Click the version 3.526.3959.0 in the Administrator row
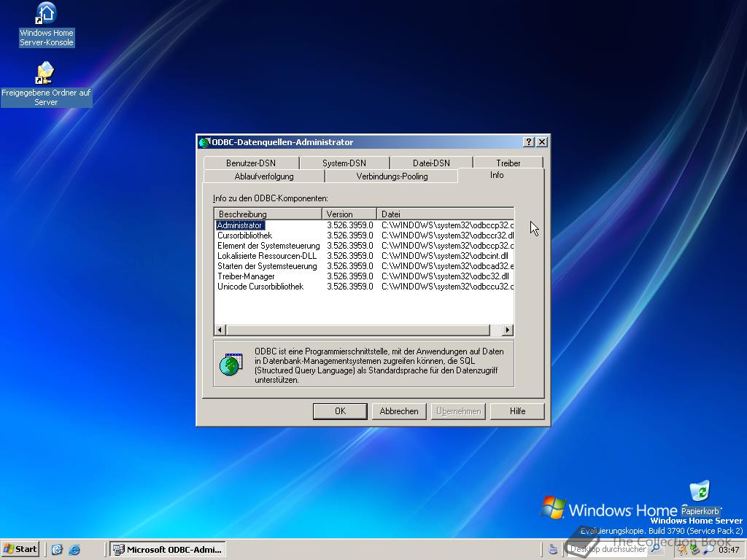This screenshot has height=560, width=747. coord(350,225)
